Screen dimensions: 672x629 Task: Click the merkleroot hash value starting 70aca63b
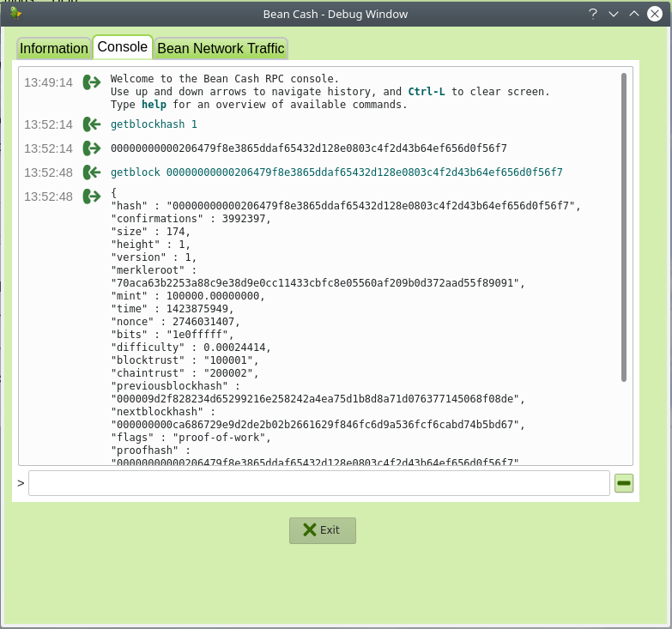[x=318, y=283]
